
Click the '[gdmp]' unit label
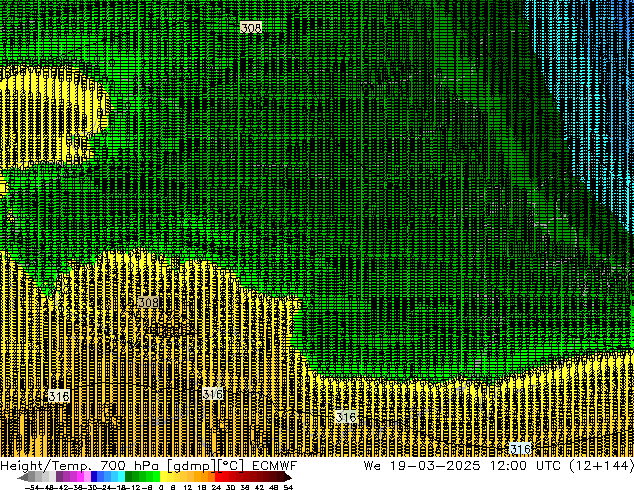(190, 465)
